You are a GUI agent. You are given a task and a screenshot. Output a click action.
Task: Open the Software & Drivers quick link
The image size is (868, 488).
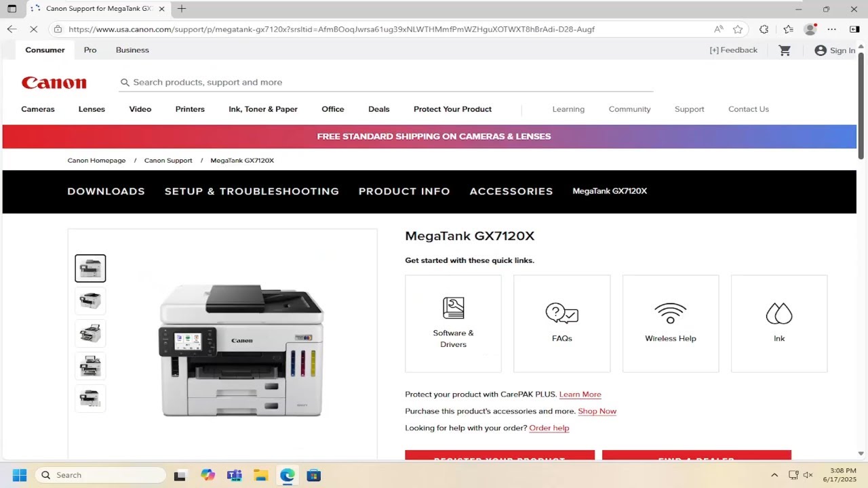tap(453, 323)
